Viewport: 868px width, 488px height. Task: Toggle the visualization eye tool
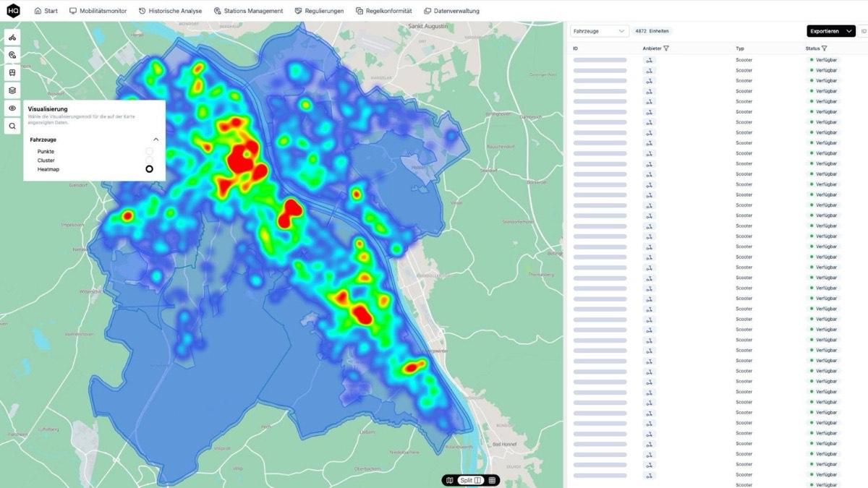click(x=12, y=108)
